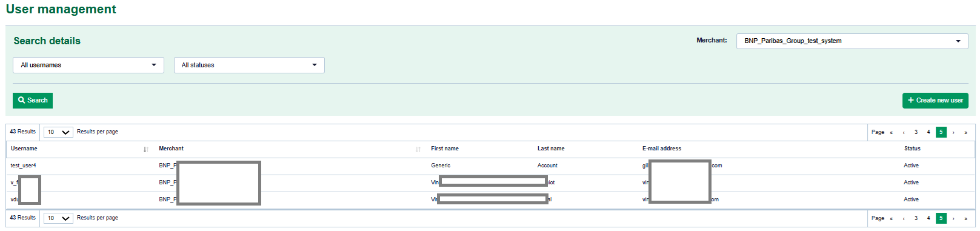Viewport: 980px width, 231px height.
Task: Select page 3 in top pagination
Action: click(916, 132)
